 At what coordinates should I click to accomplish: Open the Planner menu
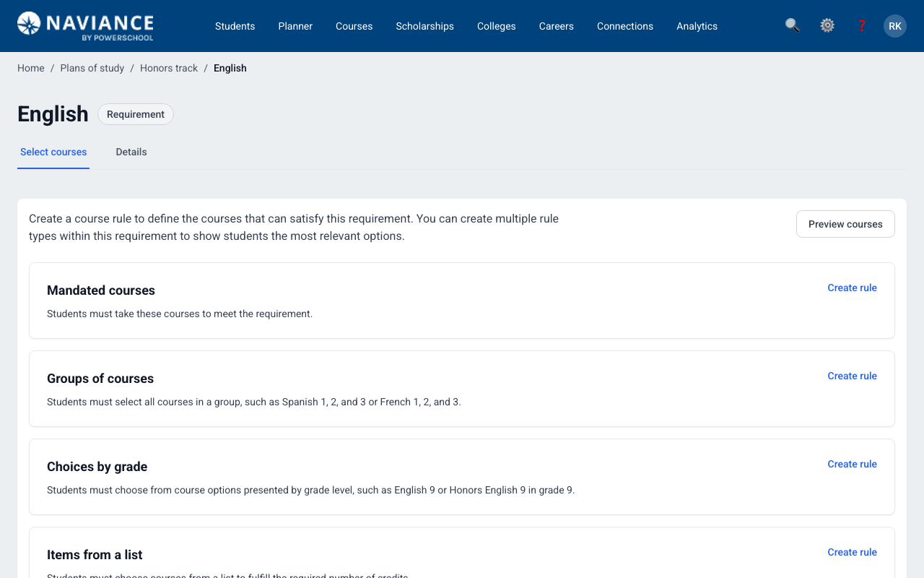click(x=295, y=26)
